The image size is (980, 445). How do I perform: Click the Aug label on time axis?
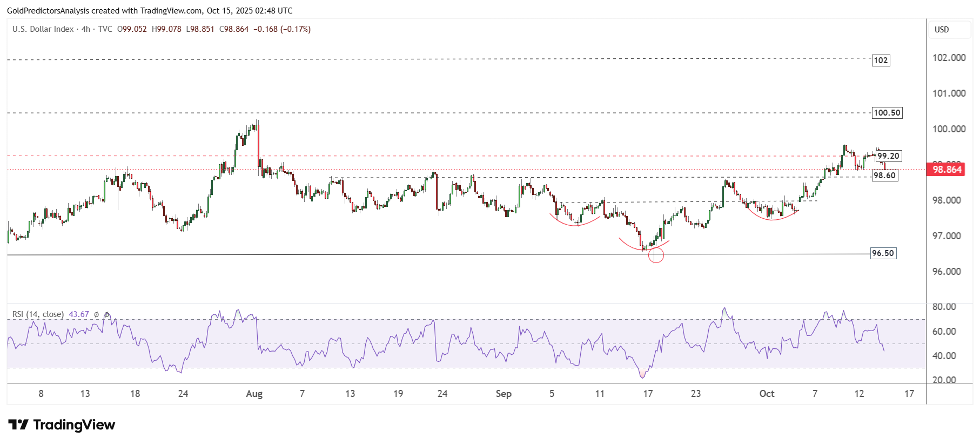254,394
